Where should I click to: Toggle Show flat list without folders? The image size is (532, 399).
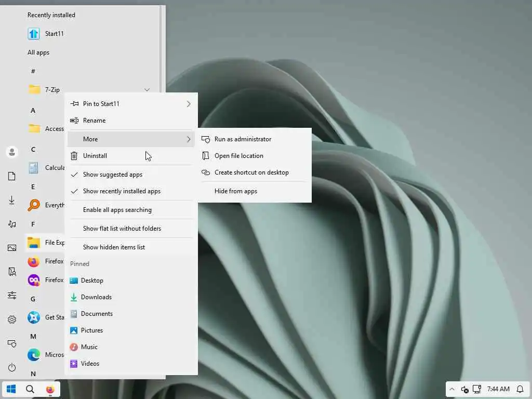click(x=131, y=229)
